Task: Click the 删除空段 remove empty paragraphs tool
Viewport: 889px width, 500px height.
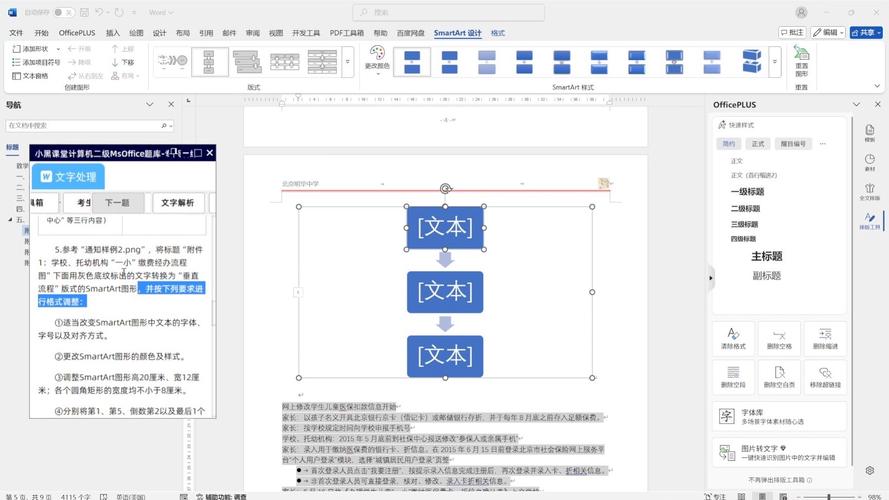Action: (733, 377)
